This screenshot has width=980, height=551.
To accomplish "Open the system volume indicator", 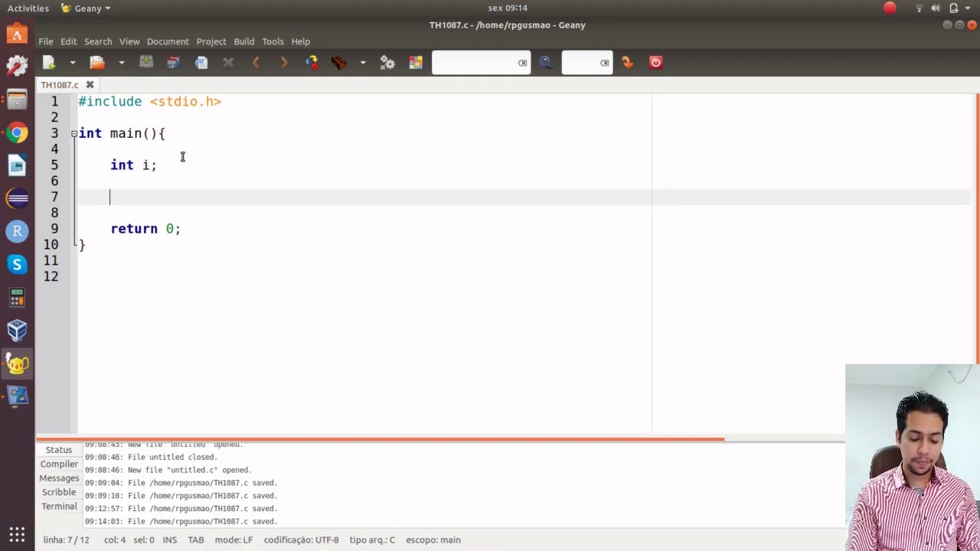I will [936, 8].
